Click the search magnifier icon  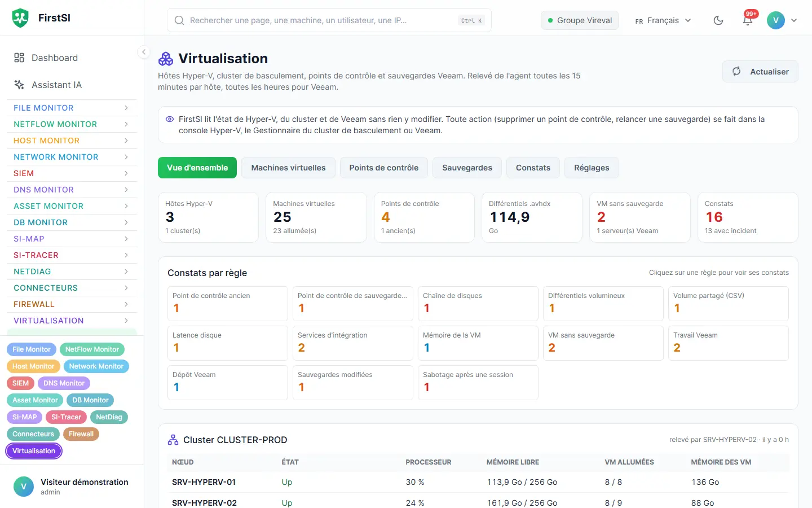point(179,20)
